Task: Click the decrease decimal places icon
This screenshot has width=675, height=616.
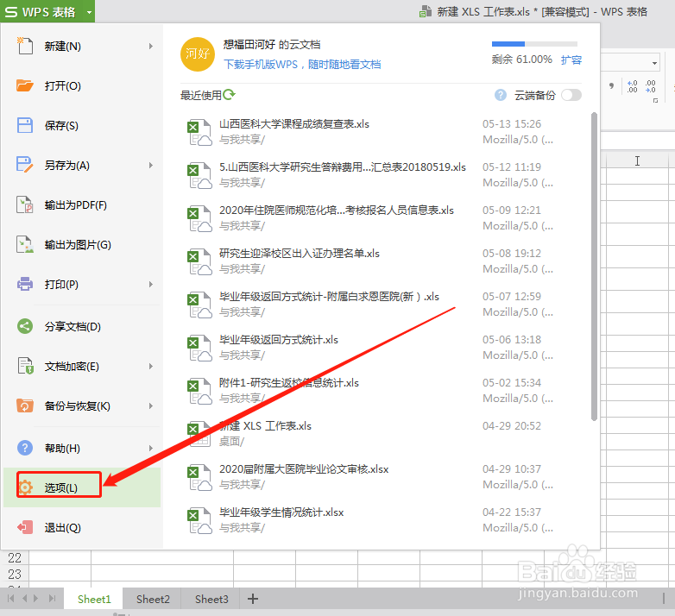Action: tap(650, 86)
